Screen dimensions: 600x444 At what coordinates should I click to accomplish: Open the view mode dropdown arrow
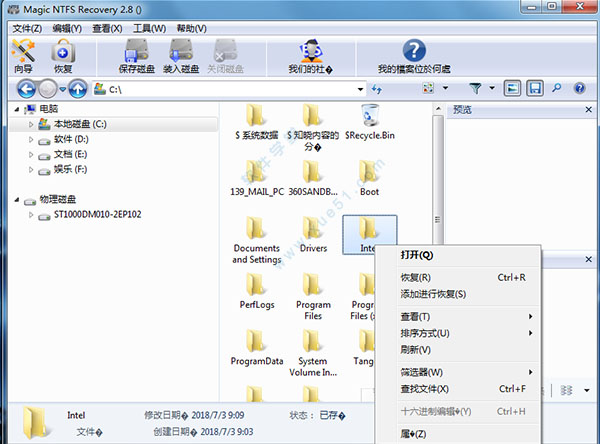[x=445, y=88]
